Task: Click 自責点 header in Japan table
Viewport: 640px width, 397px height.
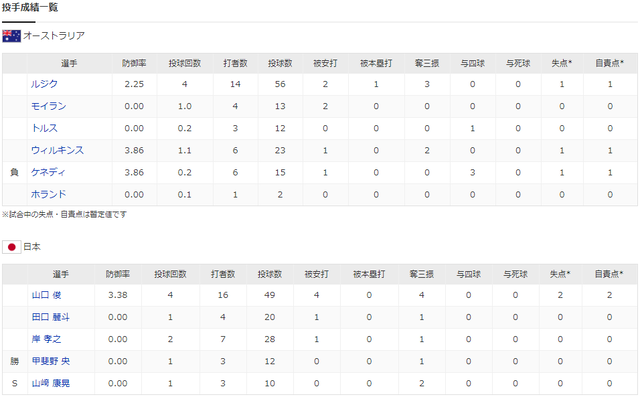Action: [609, 274]
